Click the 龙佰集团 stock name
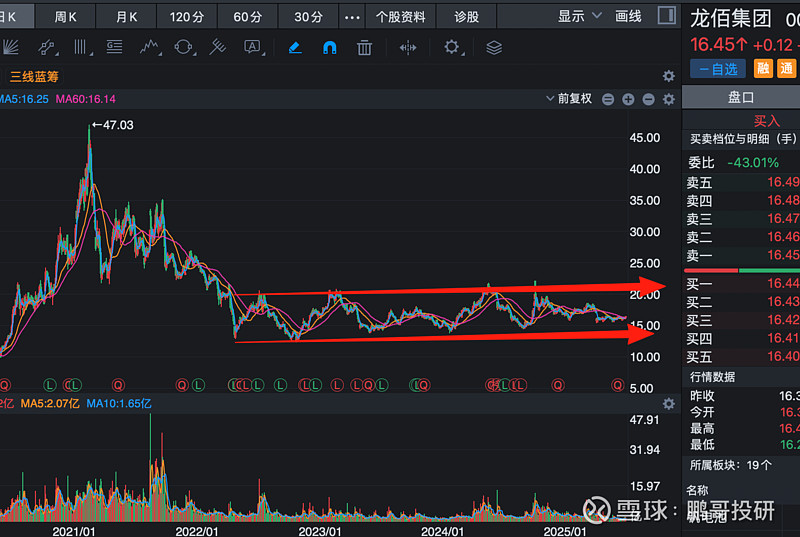The width and height of the screenshot is (800, 537). coord(731,19)
